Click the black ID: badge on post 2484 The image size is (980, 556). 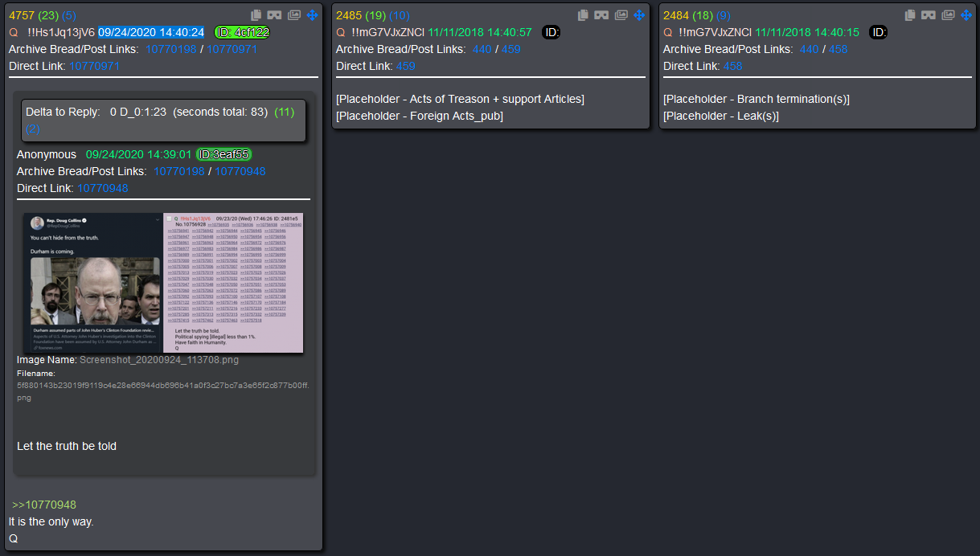point(879,32)
